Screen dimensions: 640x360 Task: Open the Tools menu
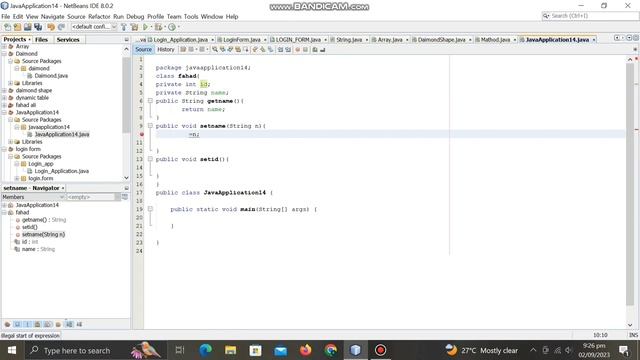[191, 17]
